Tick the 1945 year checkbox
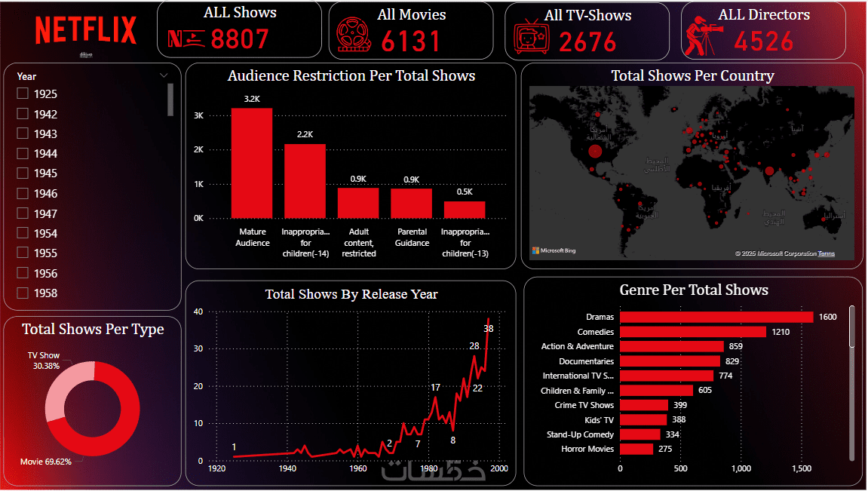 [x=23, y=173]
